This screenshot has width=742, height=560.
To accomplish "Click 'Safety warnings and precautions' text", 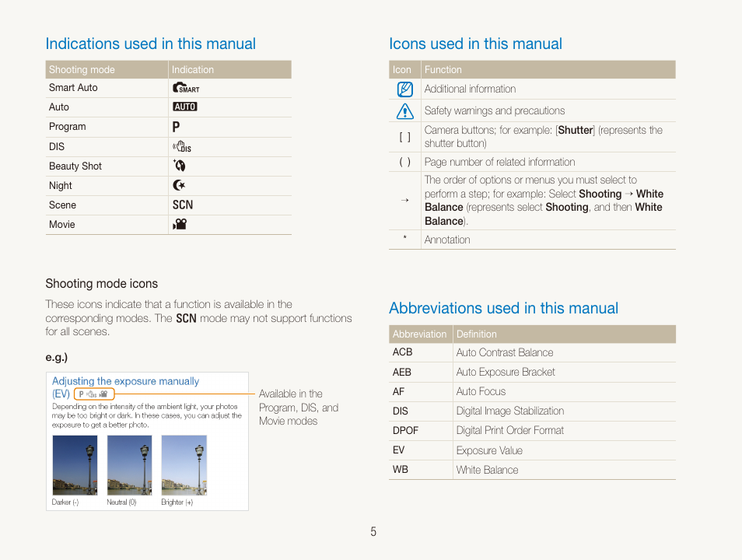I will [x=495, y=110].
